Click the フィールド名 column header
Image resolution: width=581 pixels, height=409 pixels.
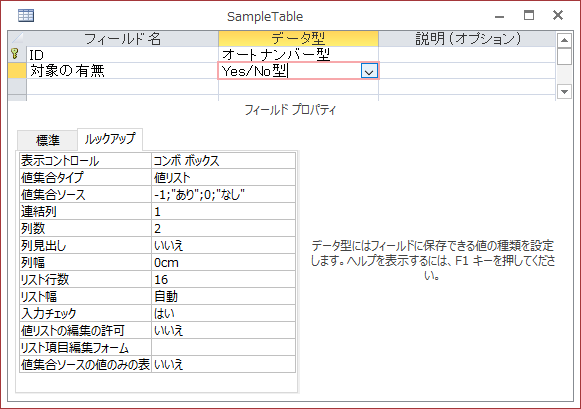click(122, 39)
